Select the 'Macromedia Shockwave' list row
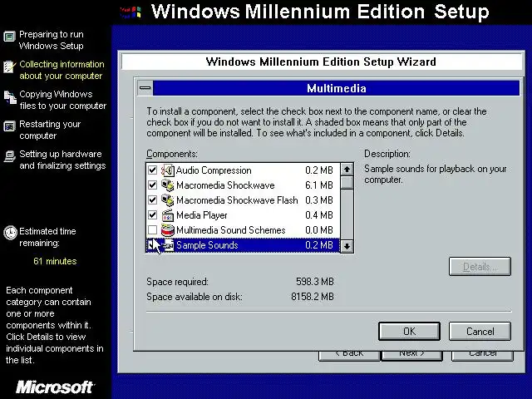This screenshot has height=399, width=532. [243, 185]
